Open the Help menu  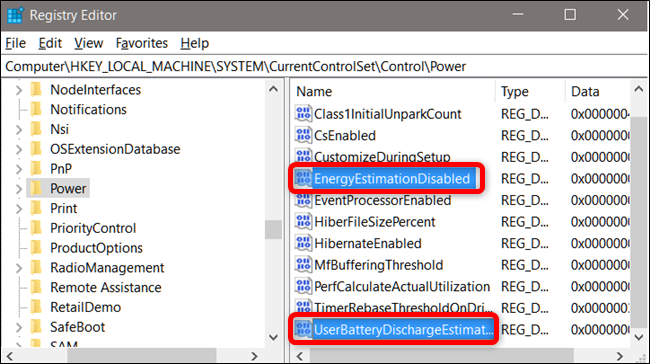194,43
